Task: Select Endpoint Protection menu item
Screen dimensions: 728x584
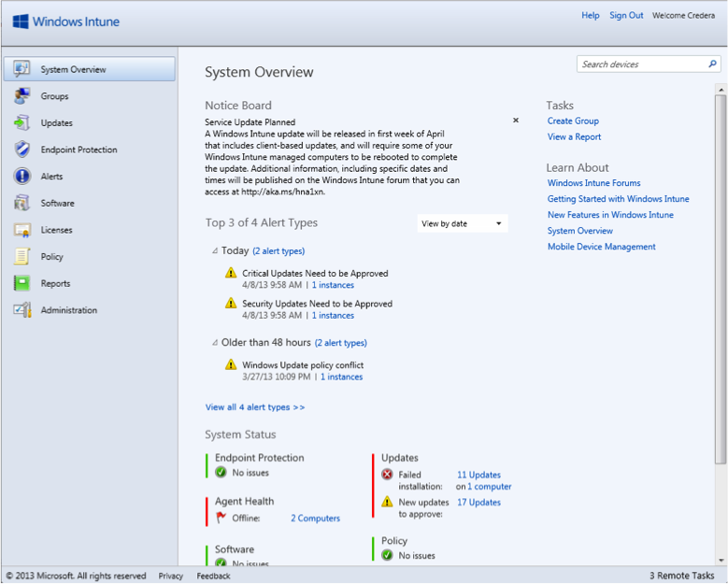Action: (90, 150)
